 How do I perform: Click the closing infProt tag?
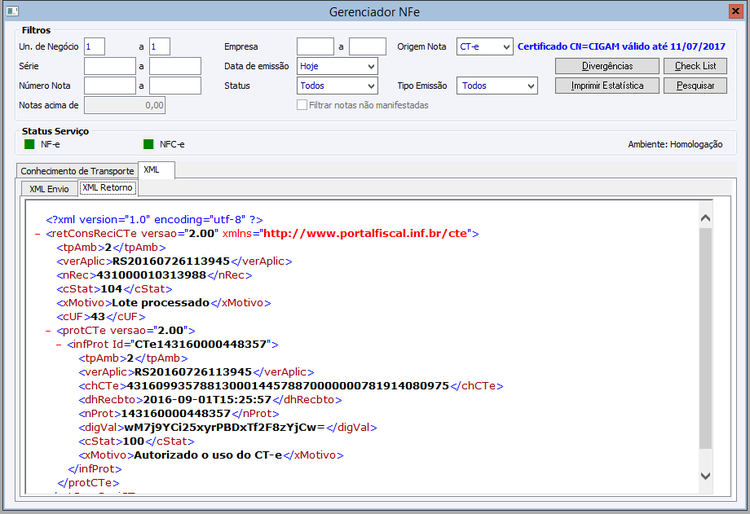click(x=95, y=469)
